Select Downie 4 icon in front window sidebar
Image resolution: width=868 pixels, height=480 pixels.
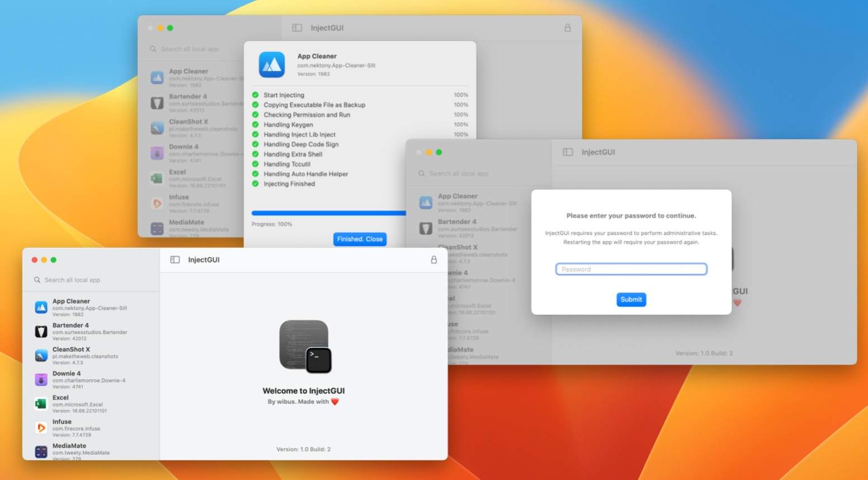pos(41,380)
